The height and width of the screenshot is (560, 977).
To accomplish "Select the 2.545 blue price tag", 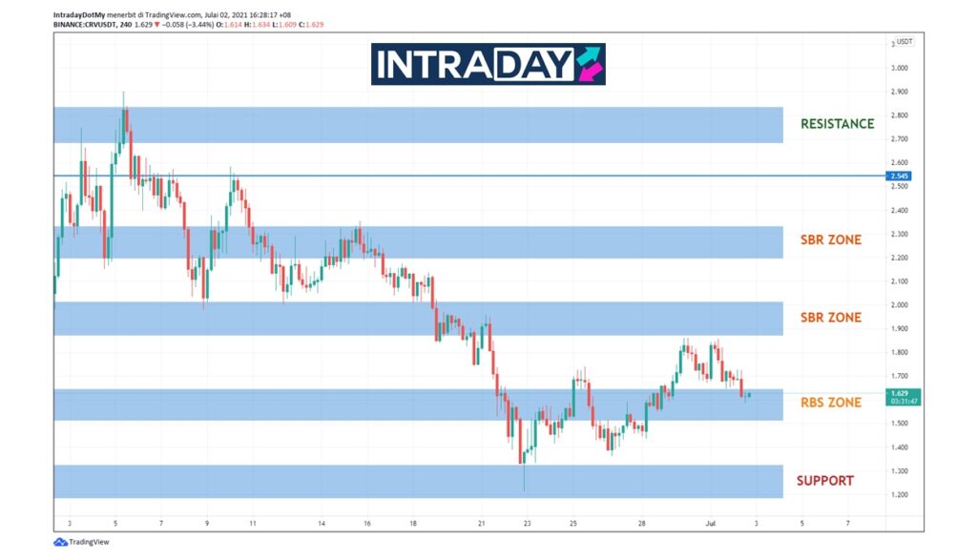I will click(x=899, y=176).
